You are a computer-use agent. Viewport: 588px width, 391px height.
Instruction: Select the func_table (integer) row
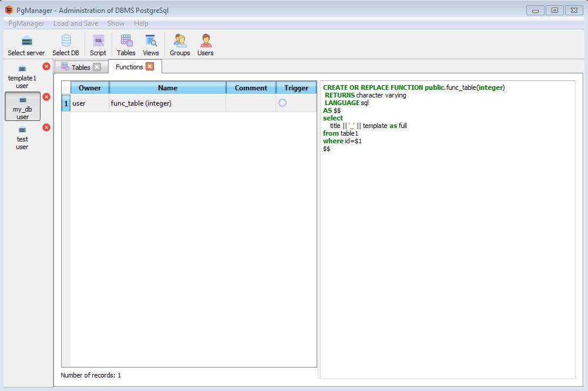(167, 103)
